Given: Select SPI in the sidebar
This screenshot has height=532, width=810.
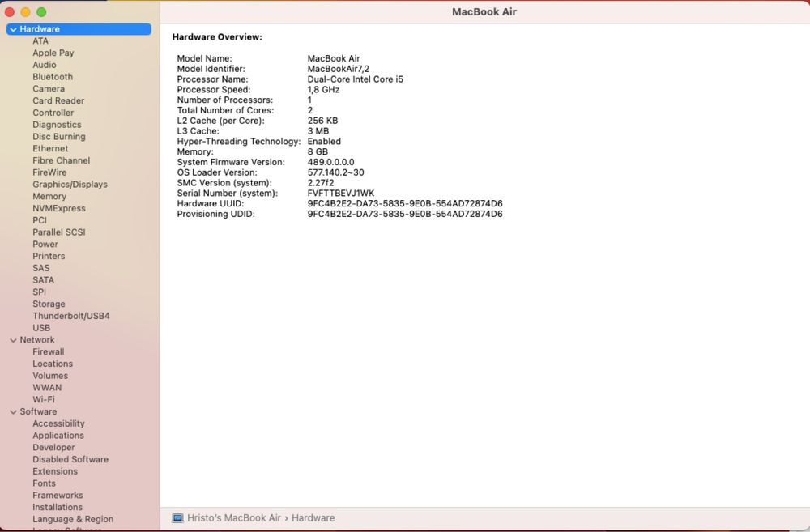Looking at the screenshot, I should click(x=39, y=292).
